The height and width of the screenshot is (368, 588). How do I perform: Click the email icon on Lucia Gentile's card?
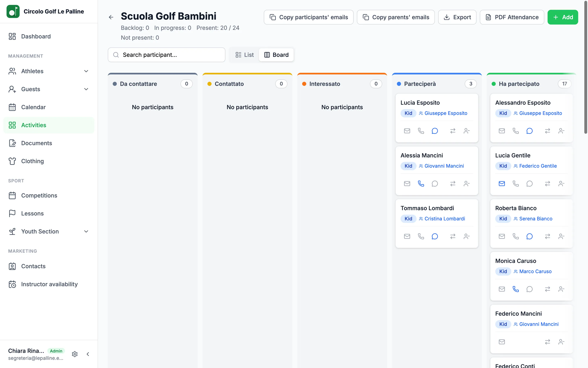click(502, 184)
